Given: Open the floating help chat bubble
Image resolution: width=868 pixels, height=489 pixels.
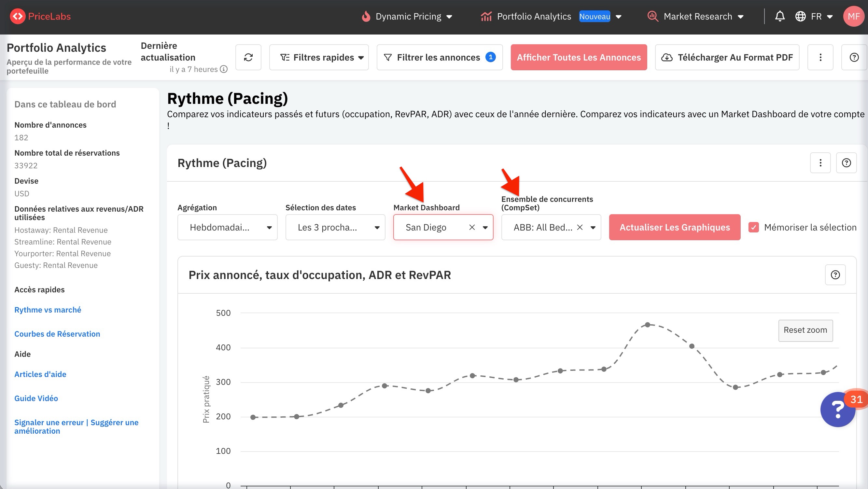Looking at the screenshot, I should point(838,410).
